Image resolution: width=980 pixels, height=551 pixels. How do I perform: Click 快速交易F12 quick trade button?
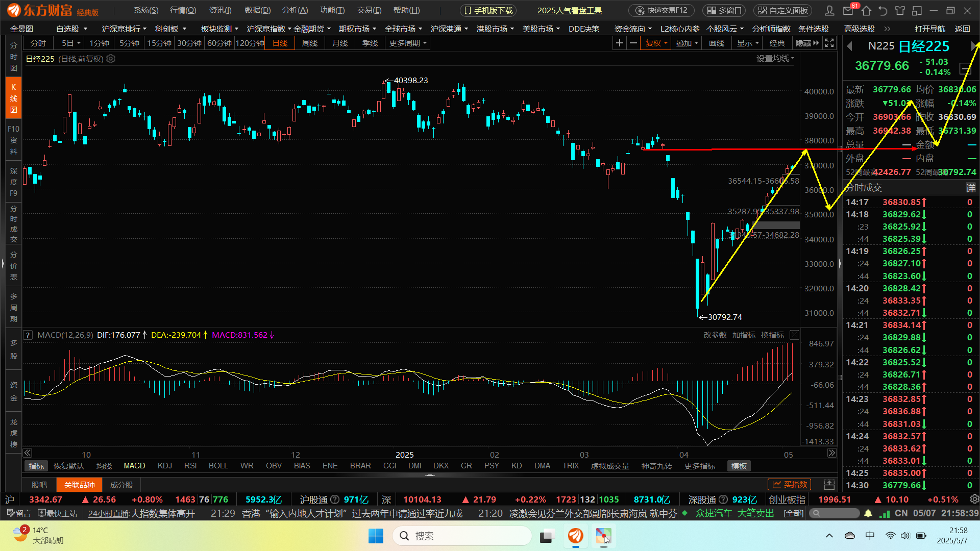(661, 10)
